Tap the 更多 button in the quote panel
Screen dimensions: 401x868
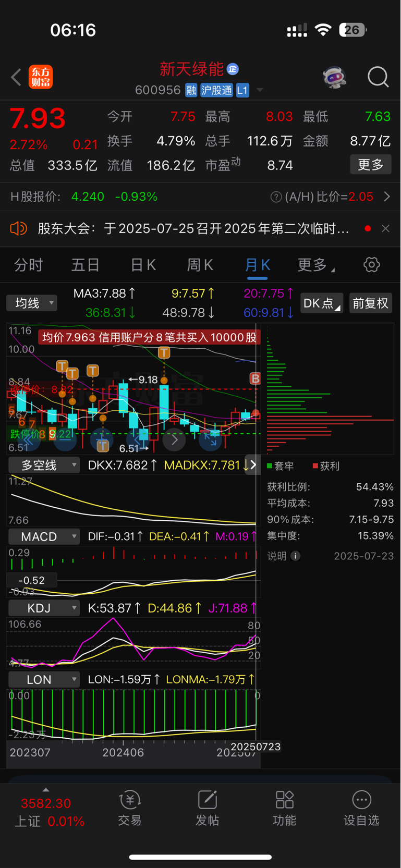click(x=371, y=165)
